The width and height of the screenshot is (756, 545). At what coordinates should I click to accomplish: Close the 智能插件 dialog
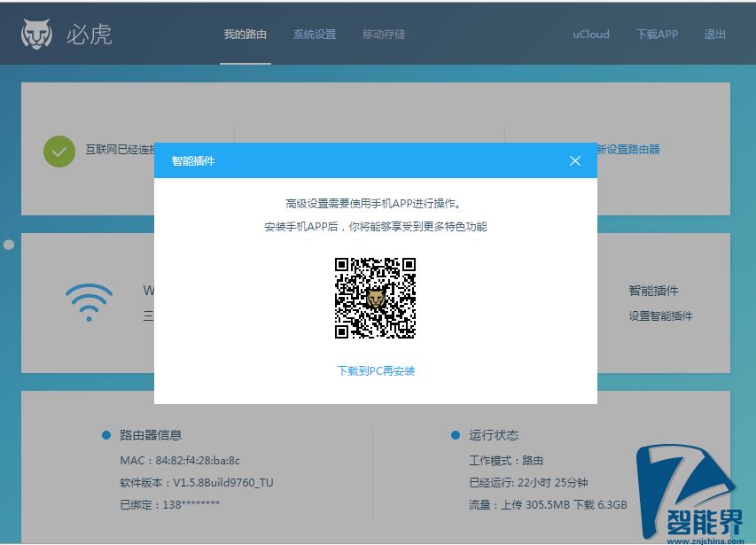click(574, 161)
